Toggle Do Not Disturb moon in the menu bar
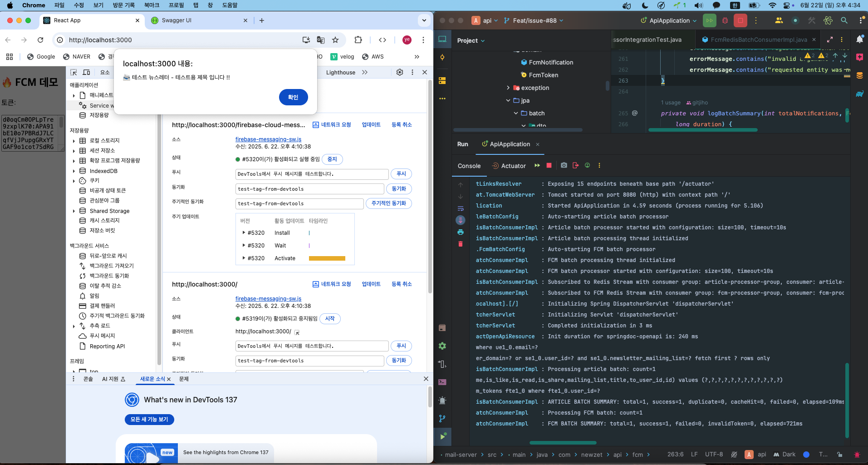The width and height of the screenshot is (868, 465). pos(645,5)
